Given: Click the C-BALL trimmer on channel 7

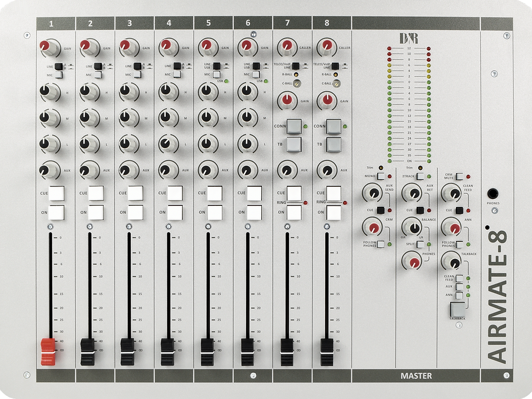Looking at the screenshot, I should 297,83.
